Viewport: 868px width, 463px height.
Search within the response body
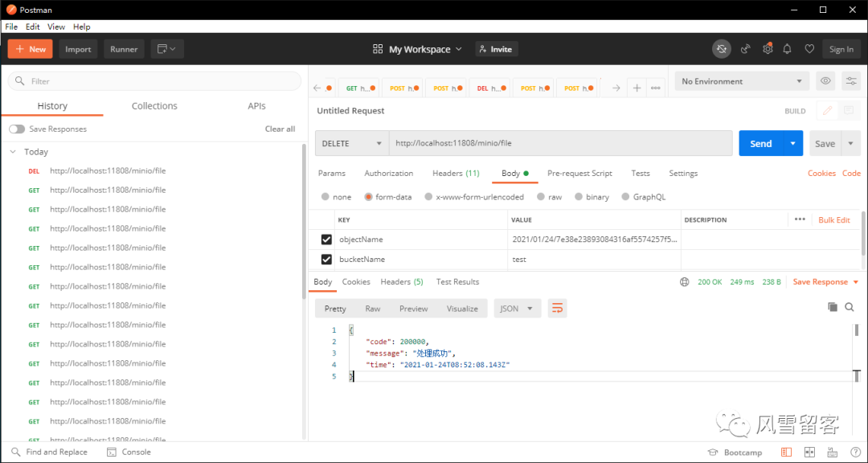click(x=850, y=307)
